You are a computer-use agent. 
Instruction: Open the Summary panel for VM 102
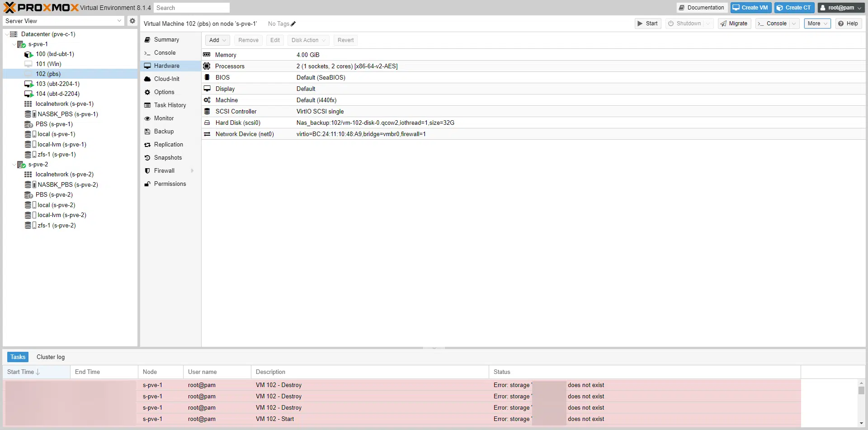166,39
